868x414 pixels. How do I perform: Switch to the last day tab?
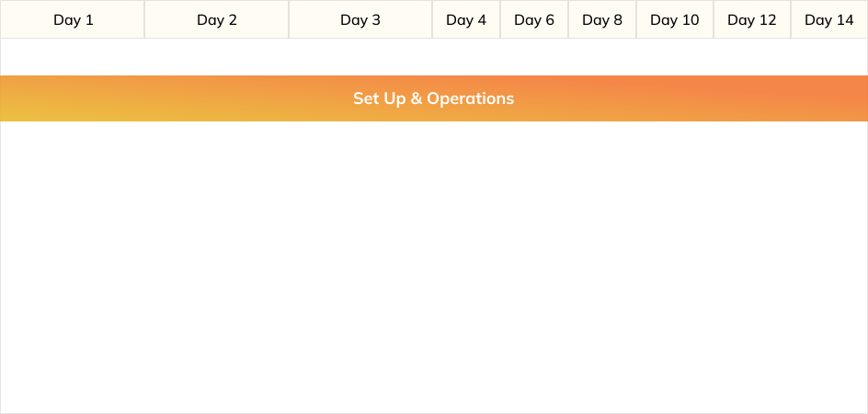click(x=828, y=19)
